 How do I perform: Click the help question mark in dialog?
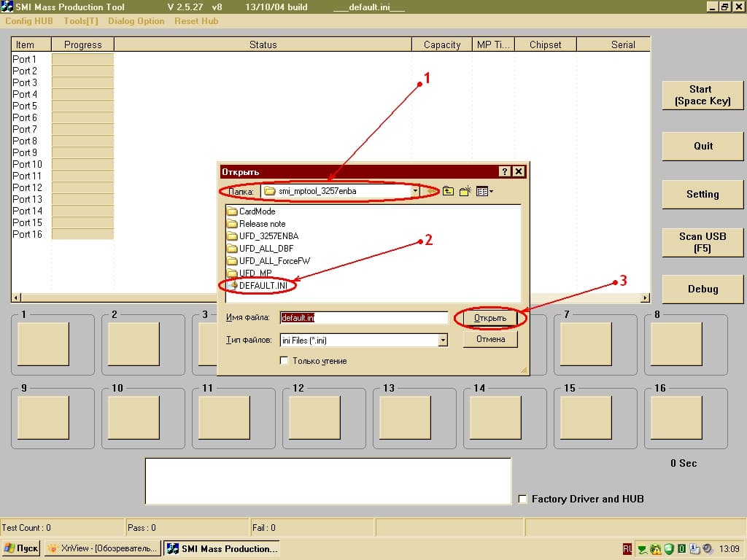(x=505, y=171)
